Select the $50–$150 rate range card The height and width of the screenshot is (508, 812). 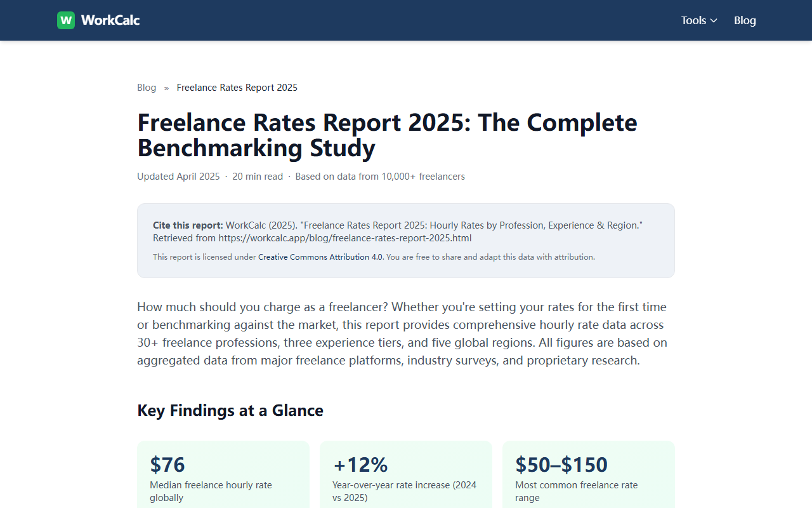[589, 474]
